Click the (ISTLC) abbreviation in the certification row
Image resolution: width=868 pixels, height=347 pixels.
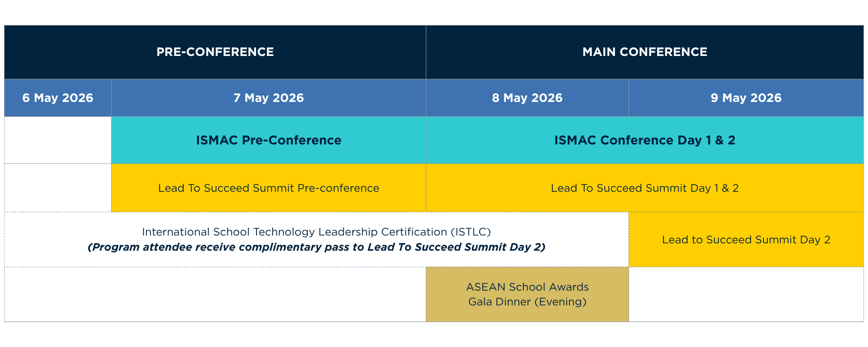pos(470,232)
